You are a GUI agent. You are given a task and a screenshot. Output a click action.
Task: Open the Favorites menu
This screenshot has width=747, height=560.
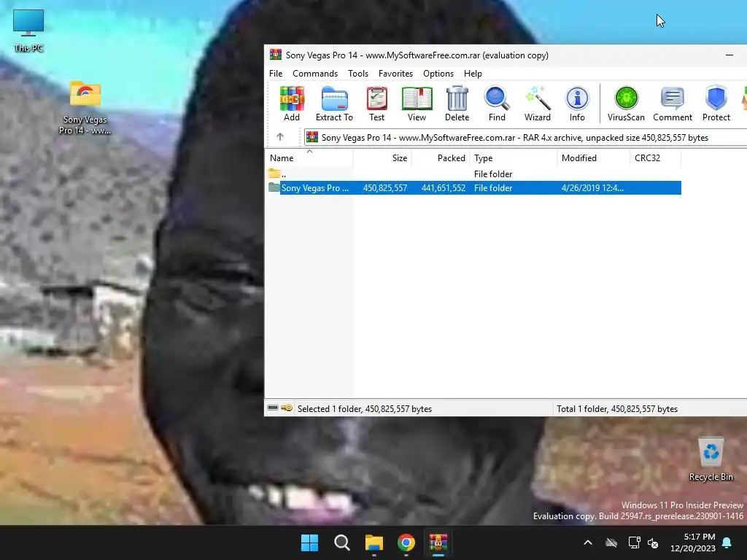pyautogui.click(x=395, y=74)
